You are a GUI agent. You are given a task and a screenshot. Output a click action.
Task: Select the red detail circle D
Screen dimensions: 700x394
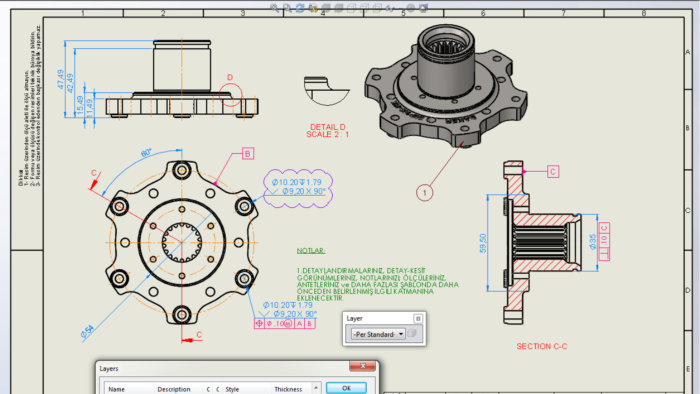(x=230, y=95)
